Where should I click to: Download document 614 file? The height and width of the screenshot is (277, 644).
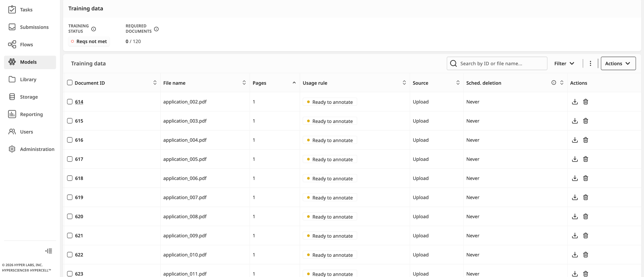[575, 102]
